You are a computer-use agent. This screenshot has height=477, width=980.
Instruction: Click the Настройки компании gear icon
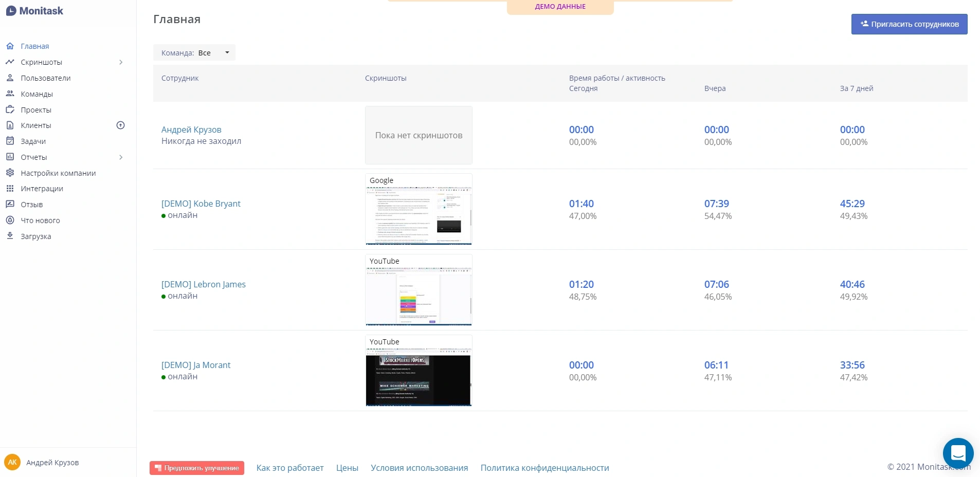click(10, 173)
